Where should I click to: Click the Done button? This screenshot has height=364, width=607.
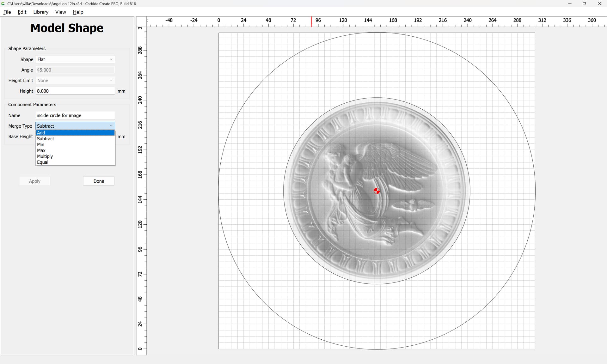click(x=99, y=181)
